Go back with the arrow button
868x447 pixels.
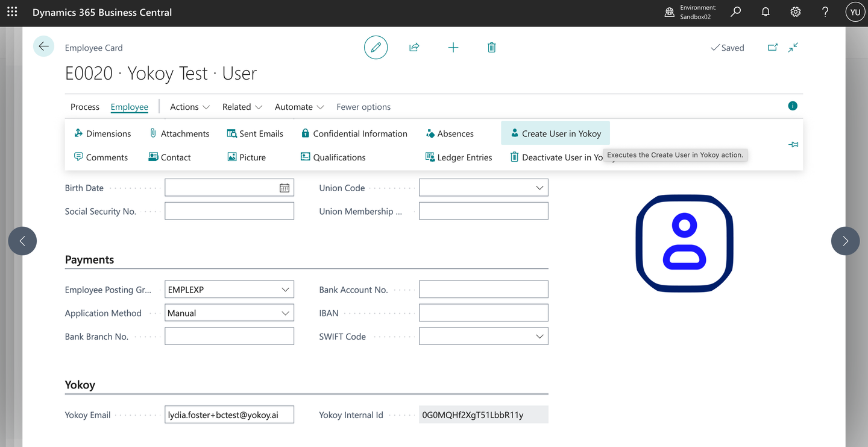pyautogui.click(x=44, y=46)
